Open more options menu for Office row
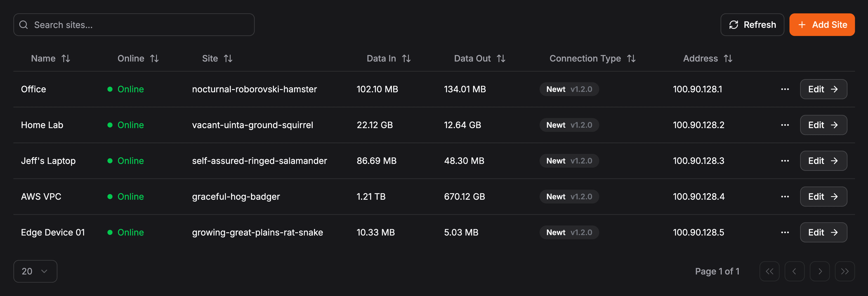The width and height of the screenshot is (868, 296). pos(785,89)
